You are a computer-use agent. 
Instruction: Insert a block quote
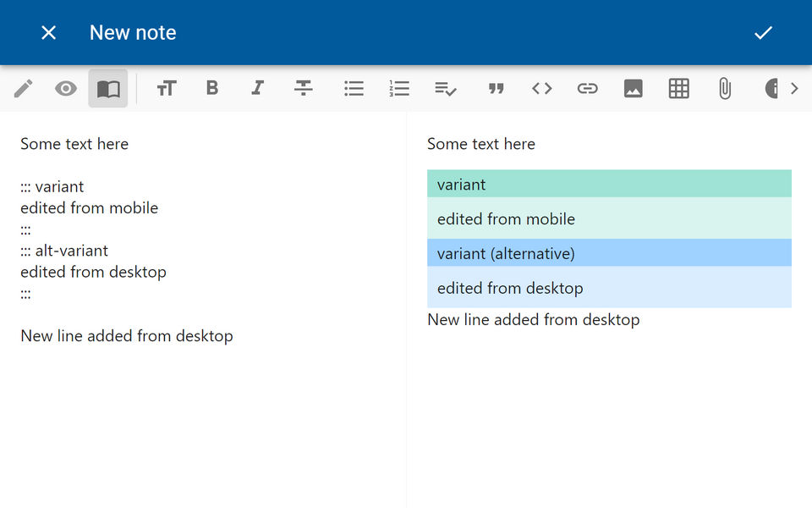pos(497,88)
